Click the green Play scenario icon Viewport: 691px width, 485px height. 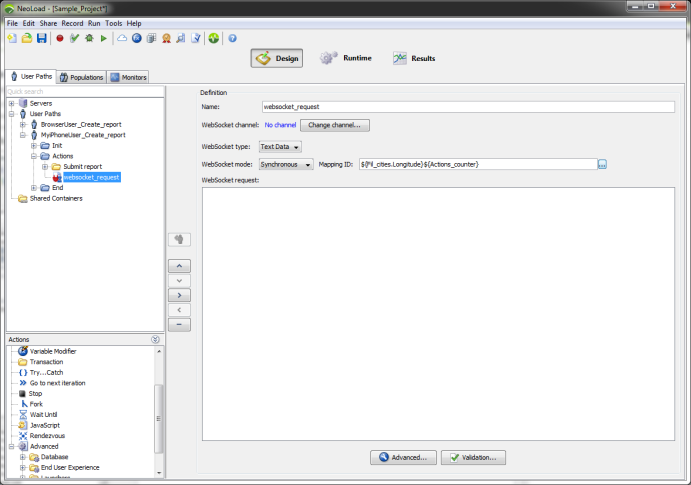click(103, 38)
